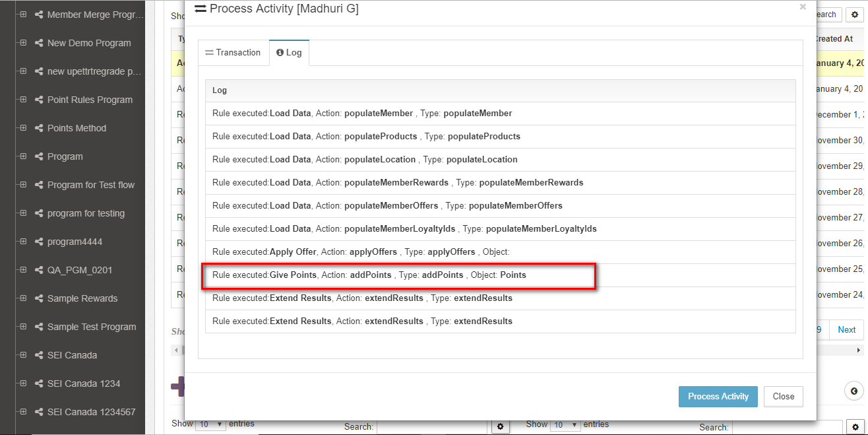868x435 pixels.
Task: Click the share icon beside Points Method
Action: tap(39, 128)
